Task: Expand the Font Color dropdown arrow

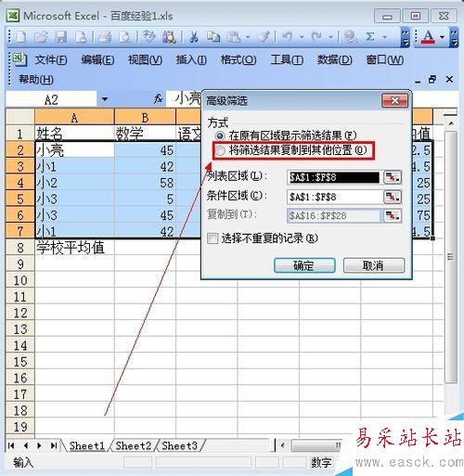Action: [442, 37]
